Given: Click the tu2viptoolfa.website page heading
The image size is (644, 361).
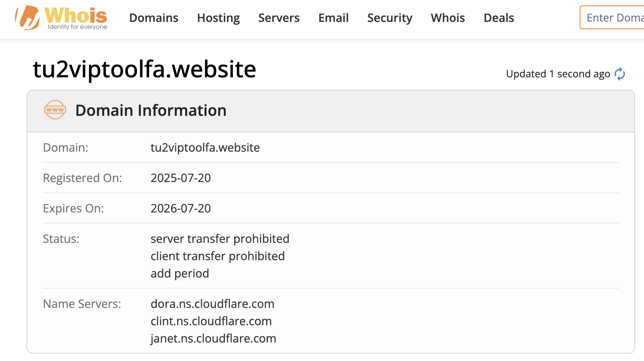Looking at the screenshot, I should pos(144,70).
